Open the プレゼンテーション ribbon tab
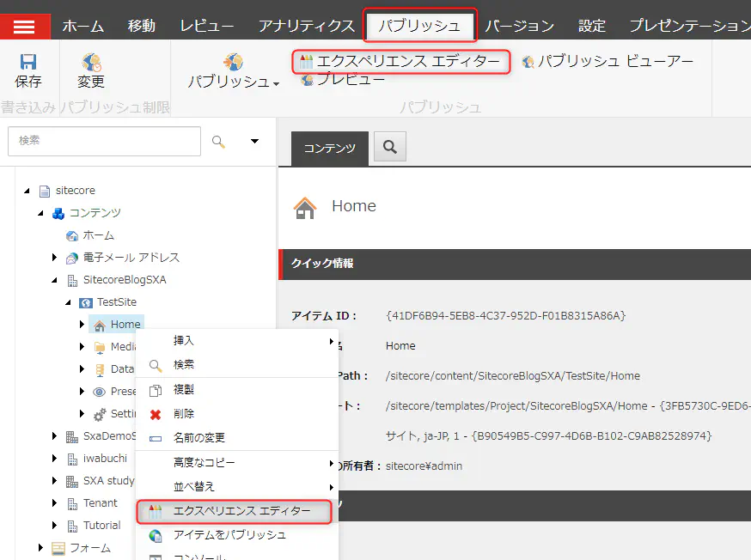The image size is (751, 560). coord(690,26)
